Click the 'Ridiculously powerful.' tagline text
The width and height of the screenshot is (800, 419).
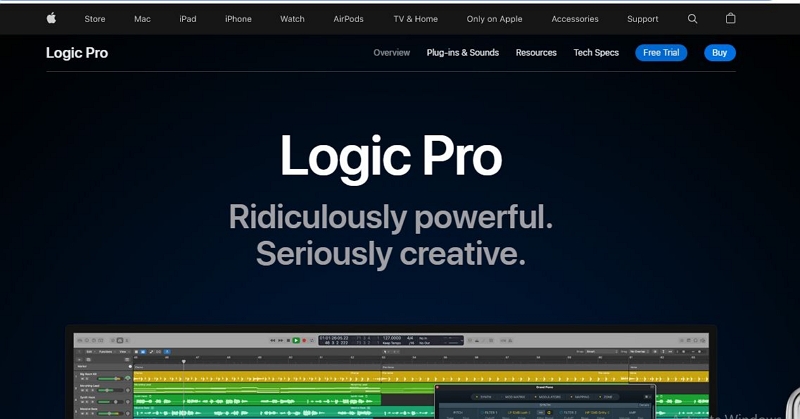tap(391, 217)
